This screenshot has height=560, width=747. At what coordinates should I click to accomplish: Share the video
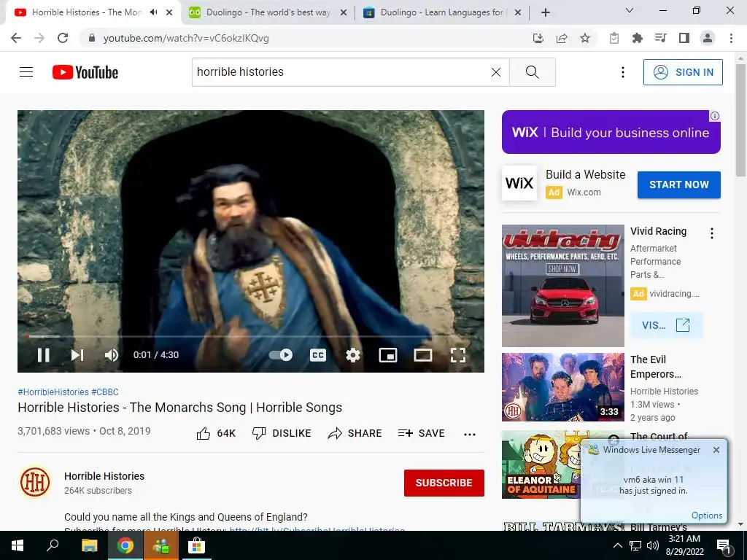(x=355, y=433)
